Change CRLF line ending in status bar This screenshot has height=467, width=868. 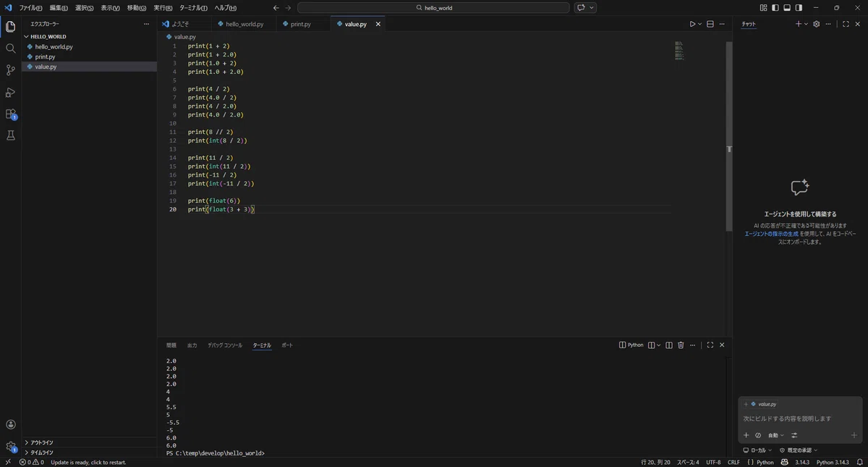[733, 462]
